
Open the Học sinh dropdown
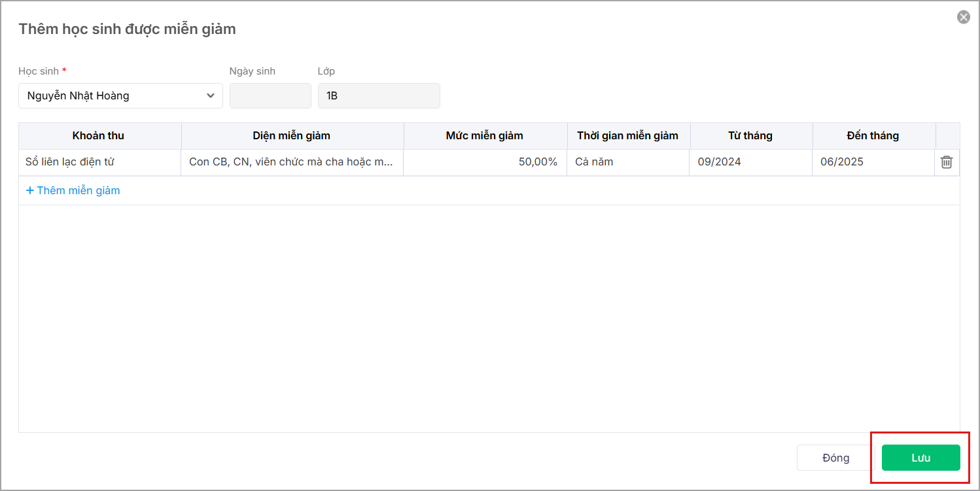[120, 95]
